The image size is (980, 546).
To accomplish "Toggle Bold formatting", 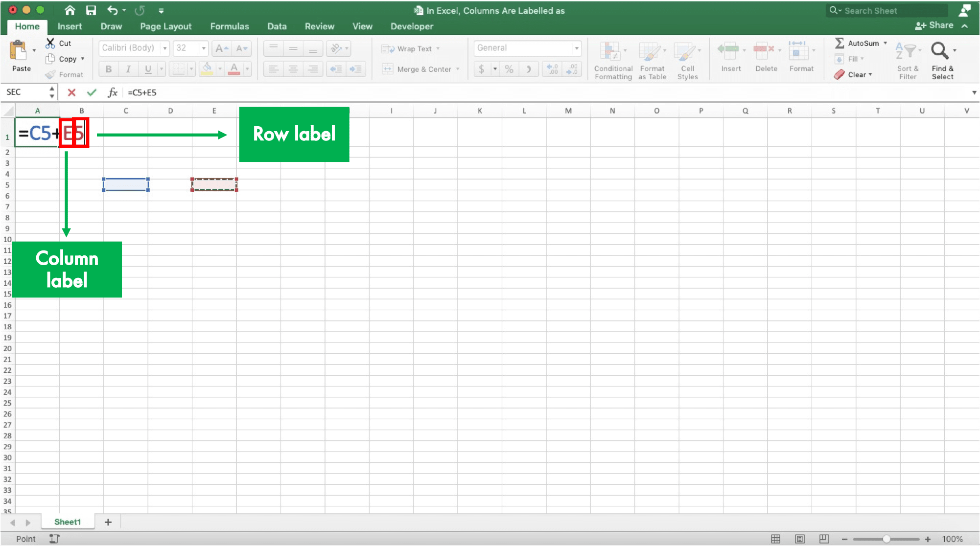I will pos(109,69).
